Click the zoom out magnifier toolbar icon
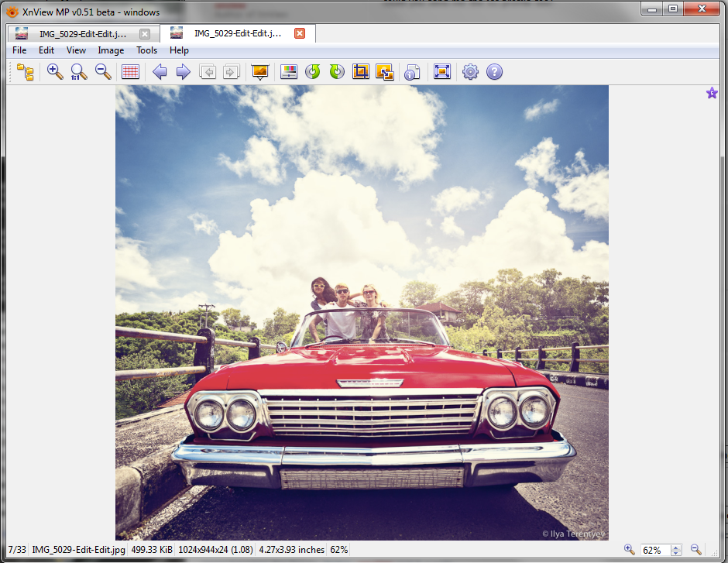 coord(102,72)
